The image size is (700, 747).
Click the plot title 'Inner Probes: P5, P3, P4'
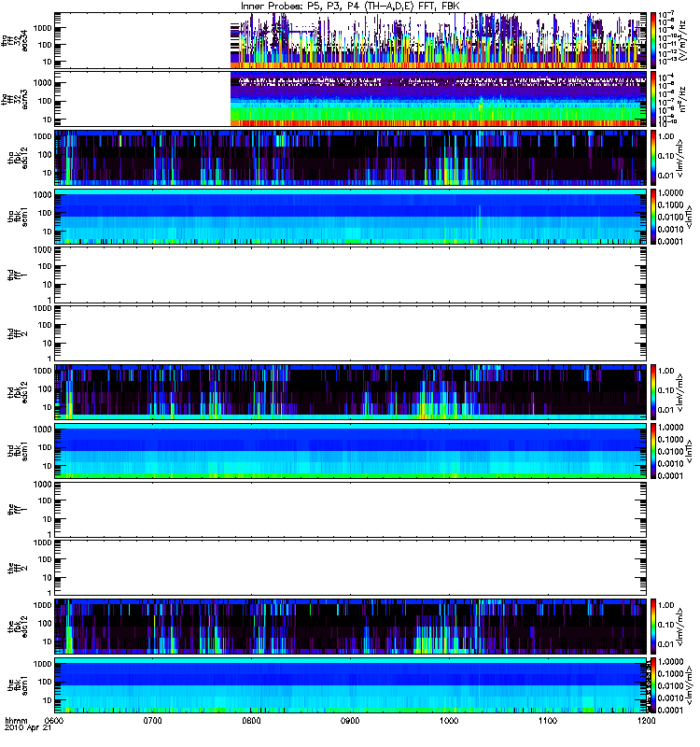coord(298,7)
